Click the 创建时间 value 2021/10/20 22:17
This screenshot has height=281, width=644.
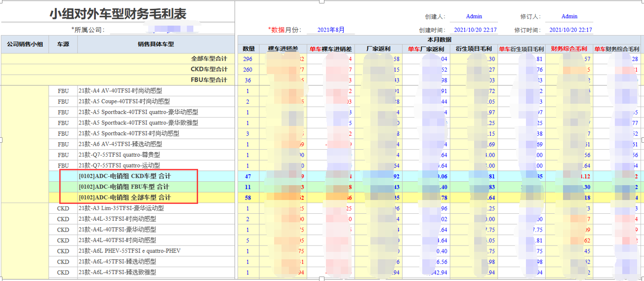pos(475,30)
